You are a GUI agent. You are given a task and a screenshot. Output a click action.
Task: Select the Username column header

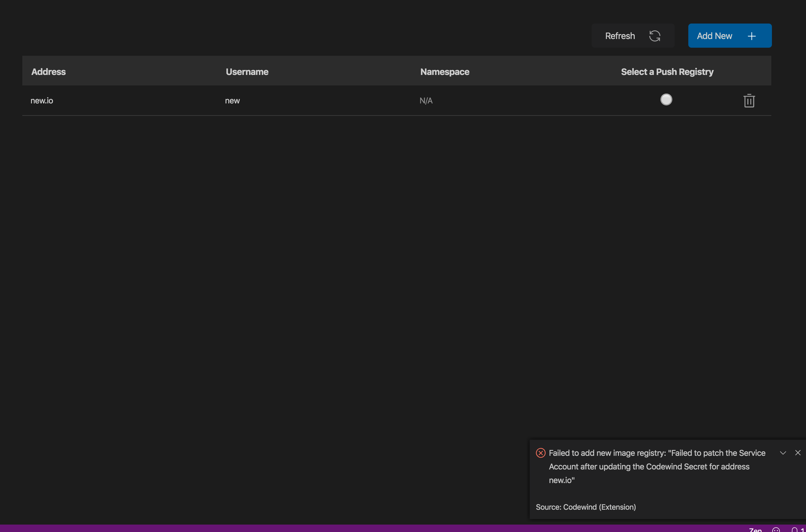[x=247, y=72]
